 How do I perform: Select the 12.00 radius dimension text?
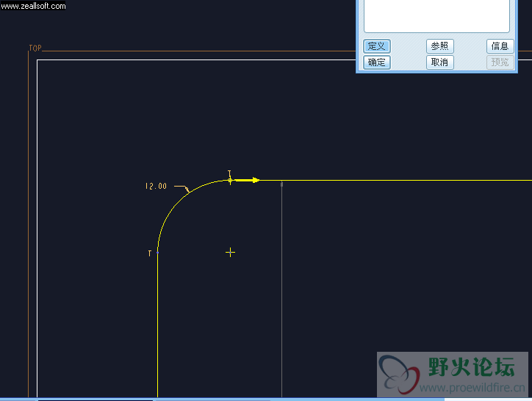[156, 187]
